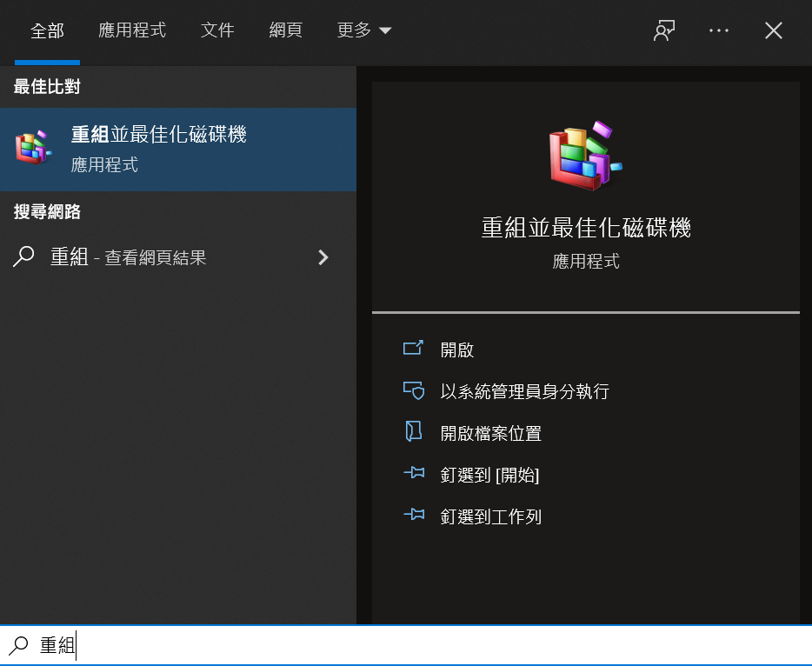Click the pin icon beside 釘選到 [開始]

pyautogui.click(x=414, y=473)
